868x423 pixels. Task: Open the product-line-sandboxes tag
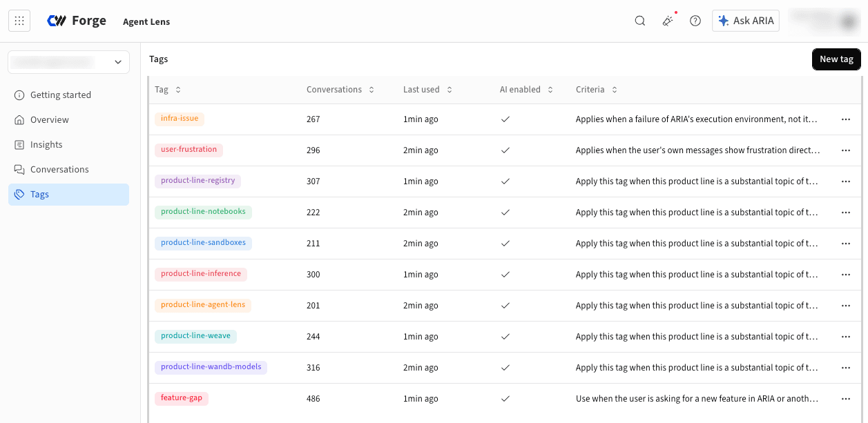[203, 243]
